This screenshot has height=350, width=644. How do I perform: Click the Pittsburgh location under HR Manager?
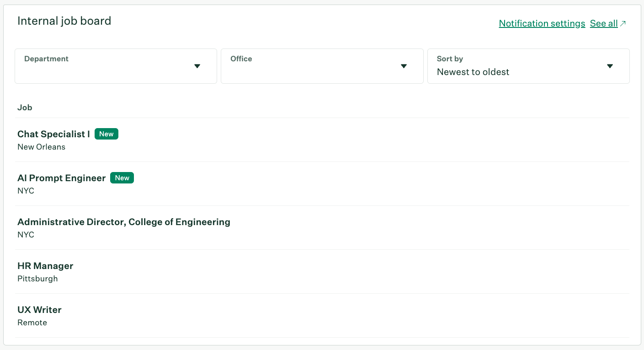coord(37,279)
